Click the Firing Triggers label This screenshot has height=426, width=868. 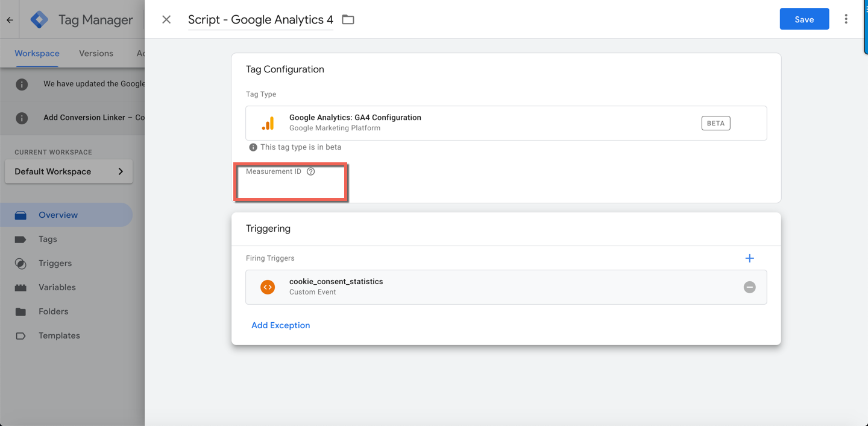click(270, 258)
